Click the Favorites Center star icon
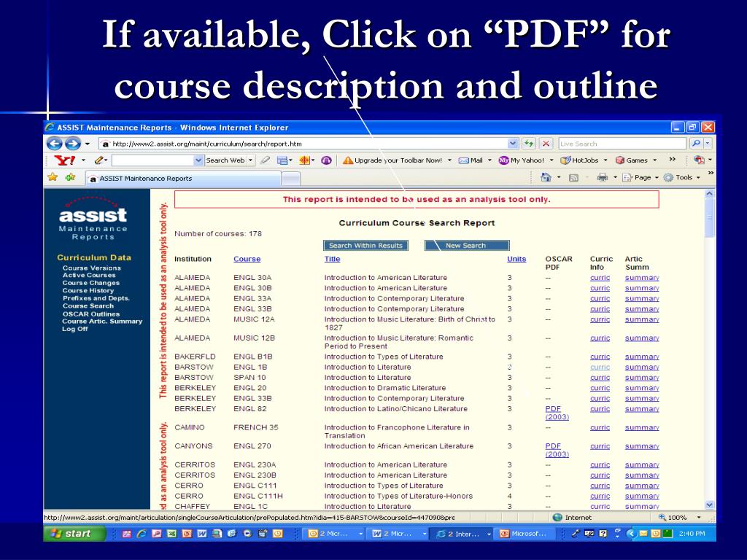This screenshot has height=560, width=747. pos(53,177)
